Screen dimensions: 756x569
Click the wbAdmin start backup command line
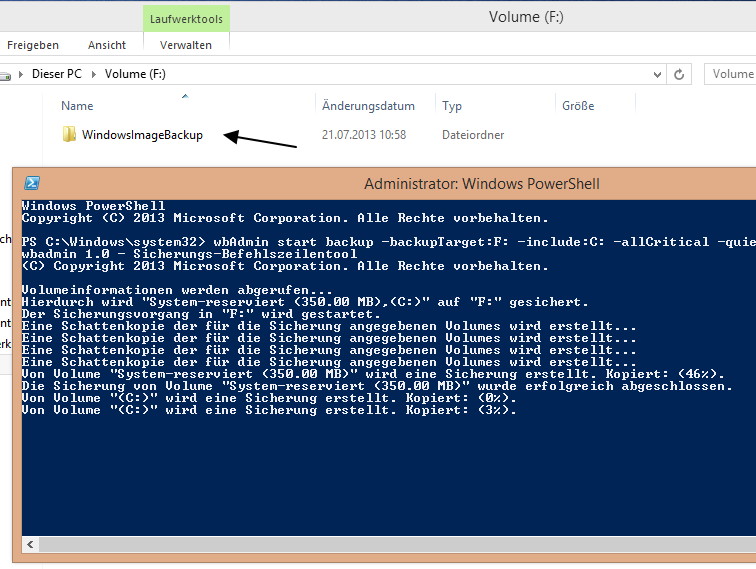(x=389, y=242)
